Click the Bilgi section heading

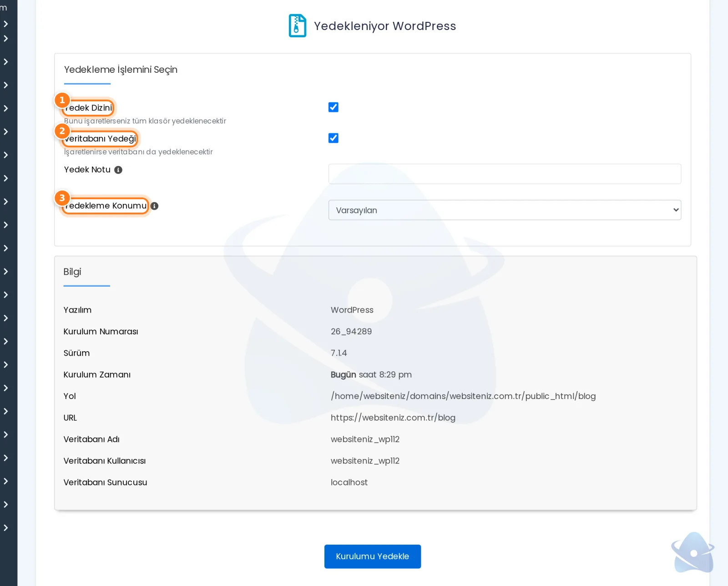click(x=72, y=272)
